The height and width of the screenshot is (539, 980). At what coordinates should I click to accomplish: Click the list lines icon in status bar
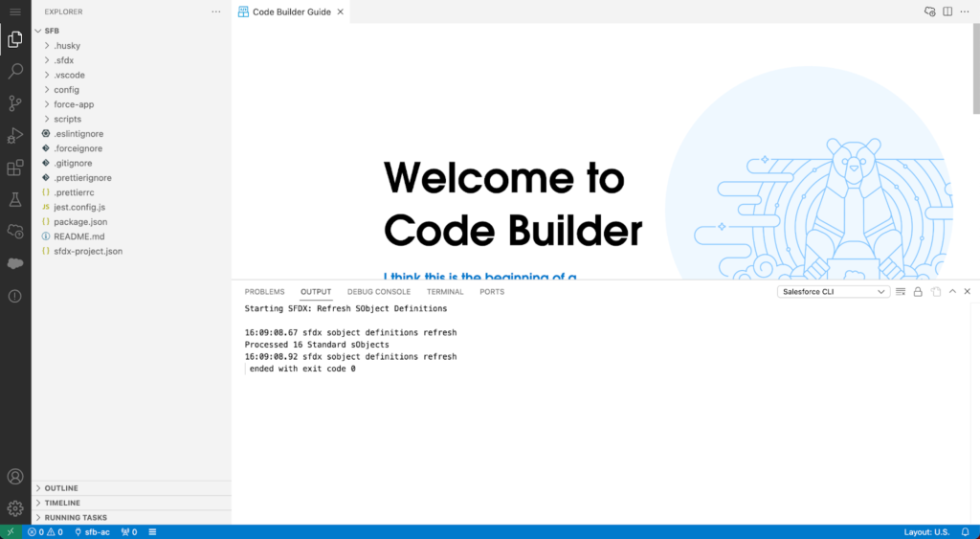pos(152,532)
